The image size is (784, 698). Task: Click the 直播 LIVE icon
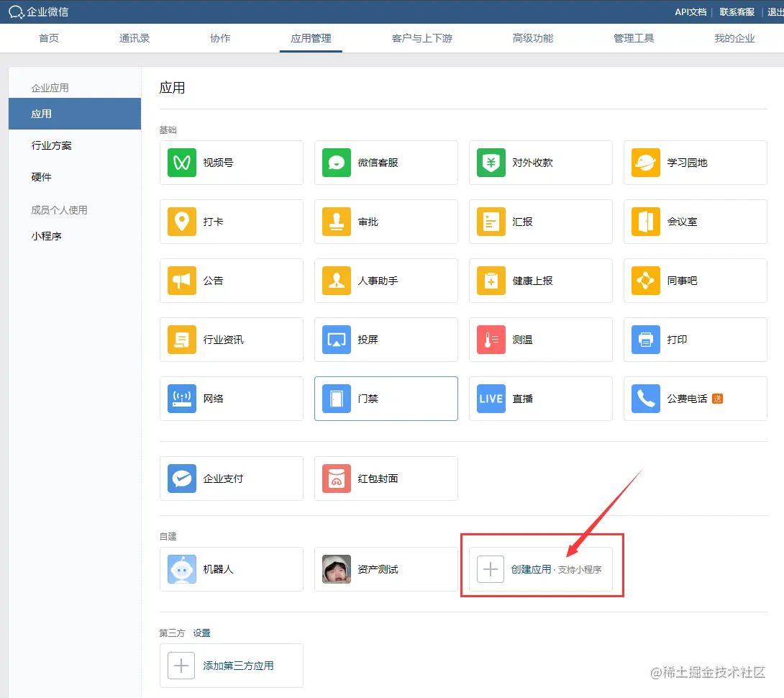(x=491, y=399)
